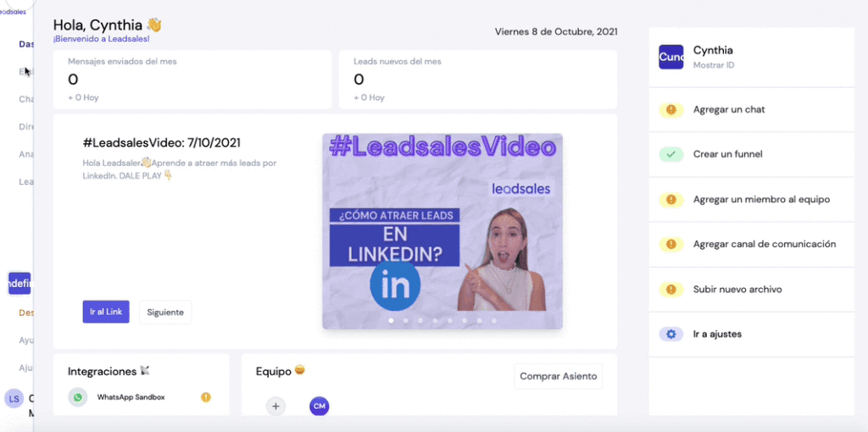Click the LS account avatar in the sidebar
Screen dimensions: 868x432
tap(14, 399)
